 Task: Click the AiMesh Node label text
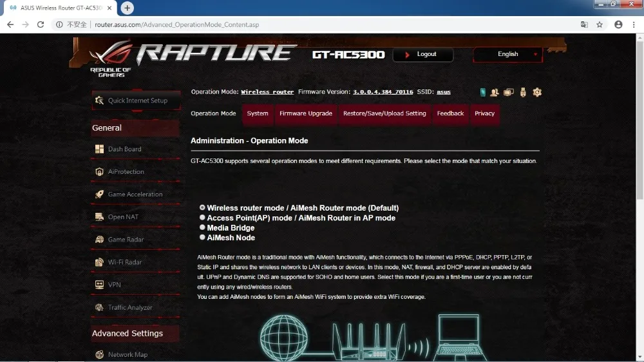[231, 238]
